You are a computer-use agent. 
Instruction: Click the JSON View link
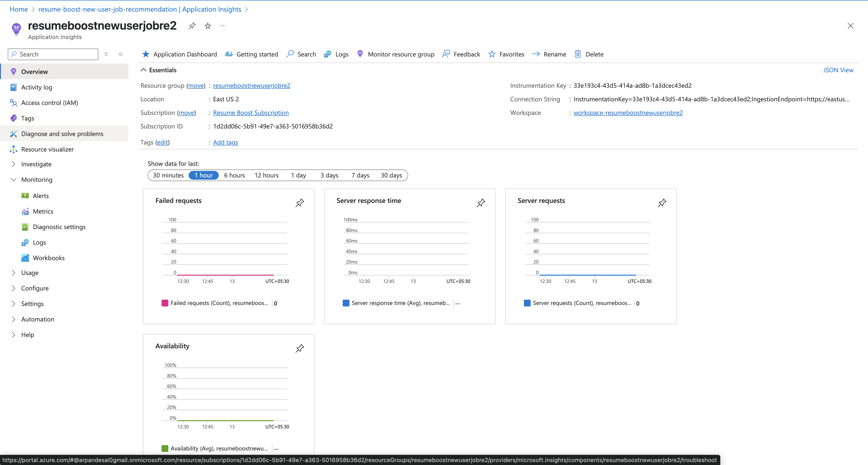(838, 70)
